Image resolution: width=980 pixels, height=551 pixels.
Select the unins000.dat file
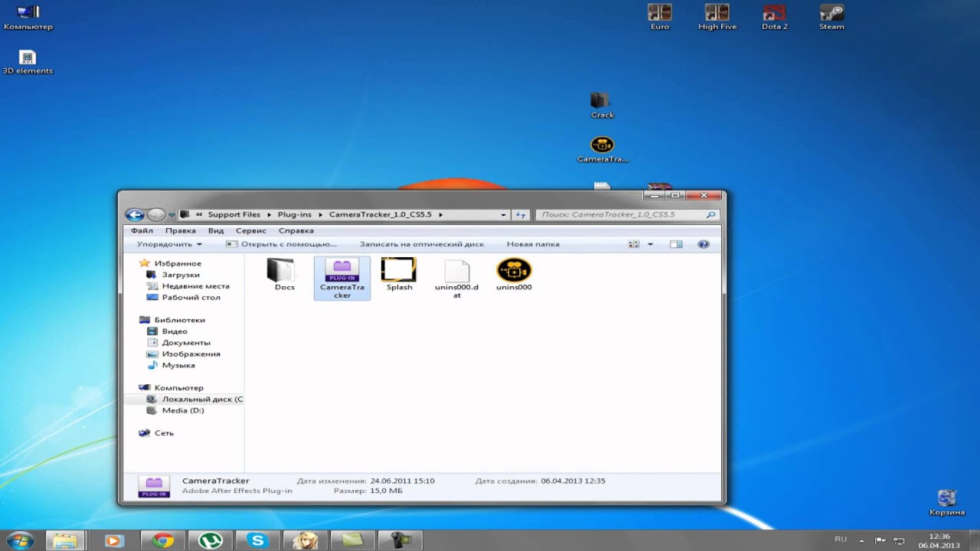[x=456, y=279]
